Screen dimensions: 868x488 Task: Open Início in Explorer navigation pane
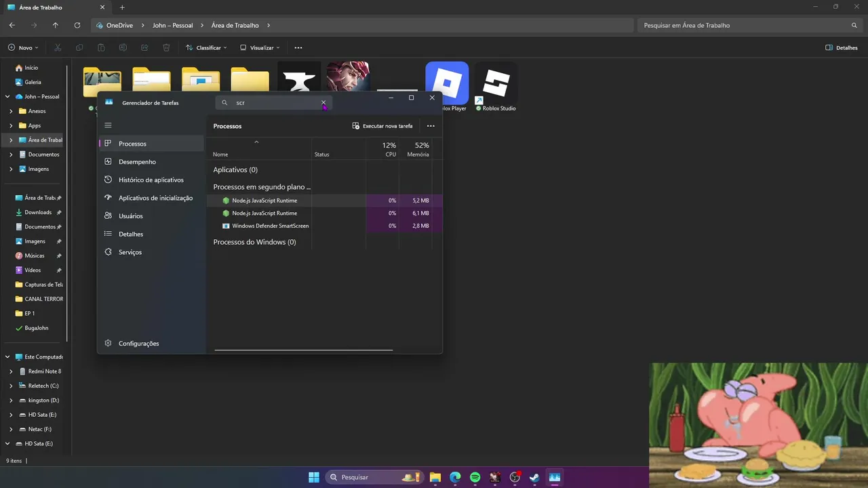31,68
